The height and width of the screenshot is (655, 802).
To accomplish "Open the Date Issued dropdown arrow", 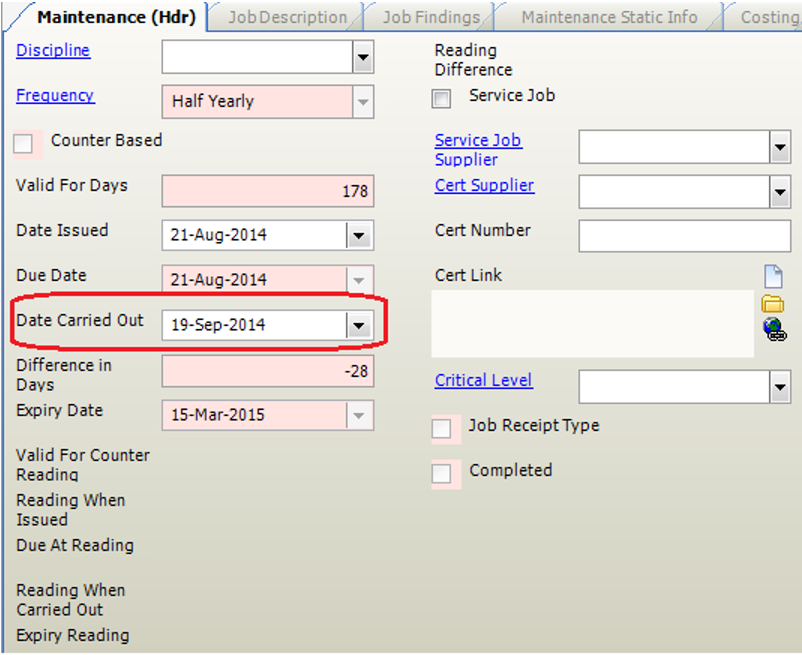I will click(x=358, y=236).
